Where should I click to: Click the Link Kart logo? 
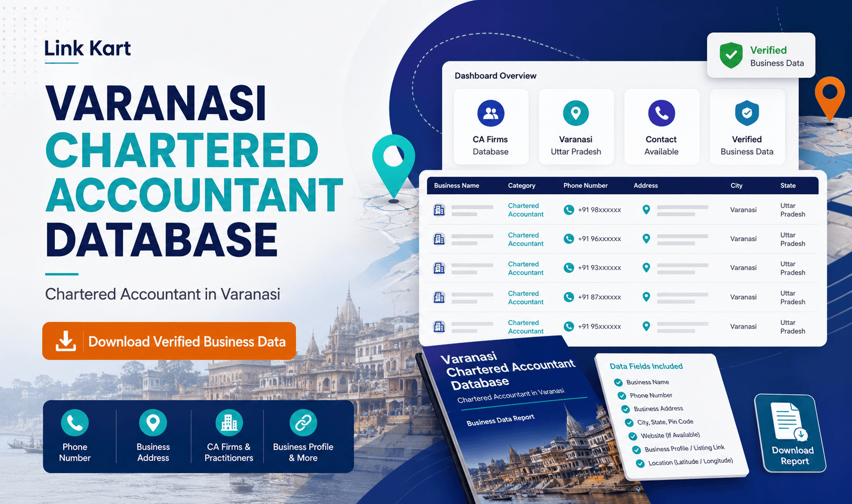tap(87, 49)
